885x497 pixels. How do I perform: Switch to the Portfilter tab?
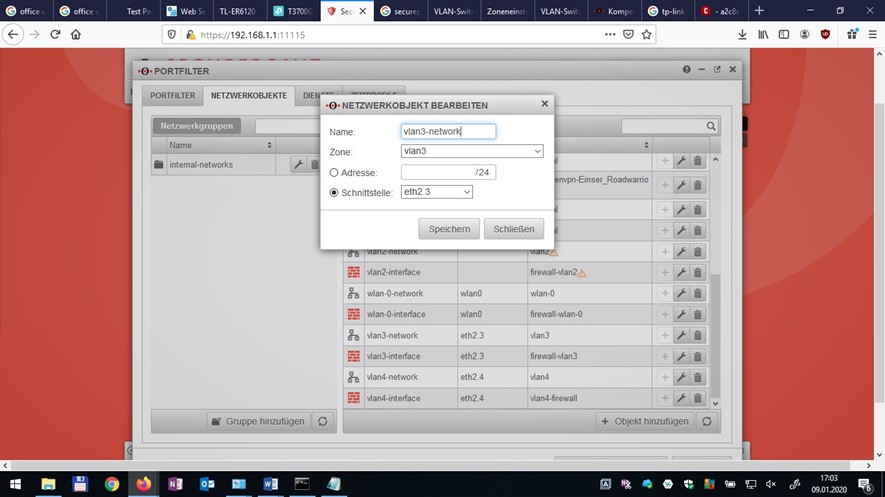point(173,96)
